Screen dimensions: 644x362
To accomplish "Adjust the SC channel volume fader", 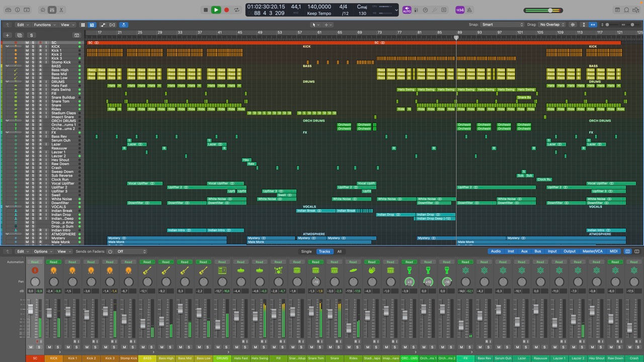I will [30, 309].
